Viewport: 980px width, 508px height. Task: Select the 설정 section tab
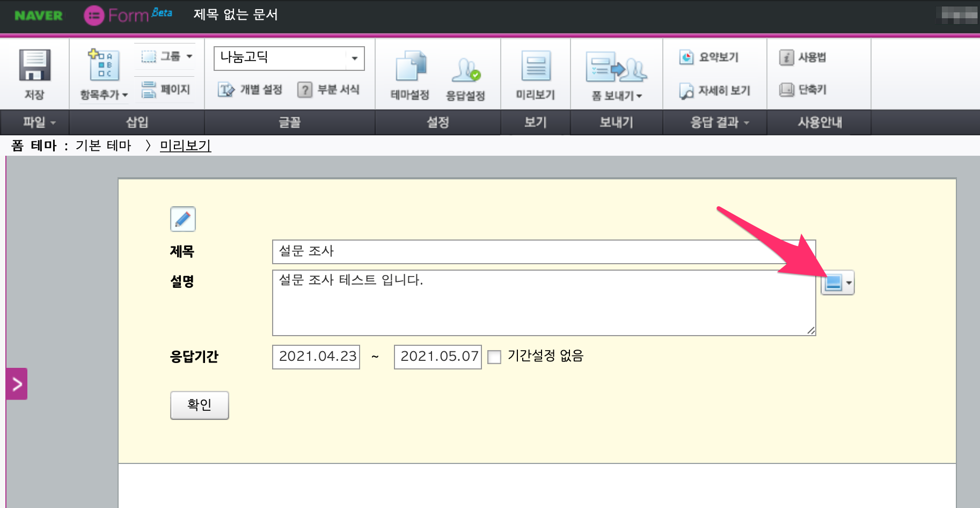tap(438, 122)
